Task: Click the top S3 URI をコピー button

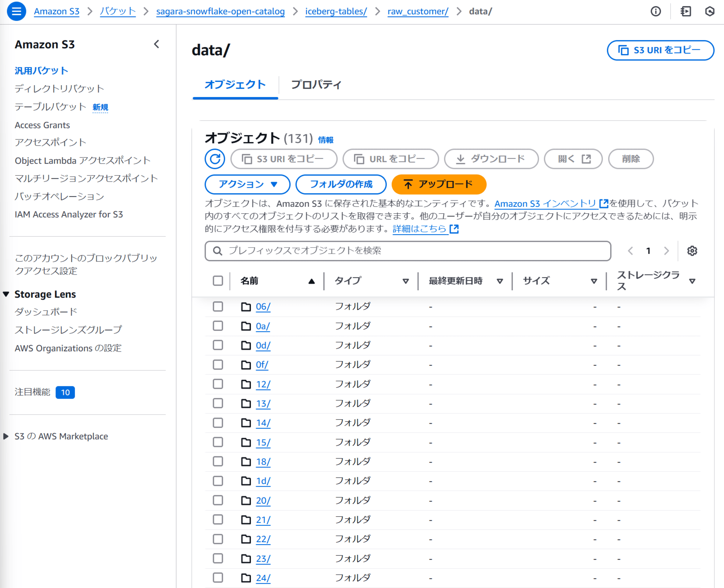Action: (x=660, y=50)
